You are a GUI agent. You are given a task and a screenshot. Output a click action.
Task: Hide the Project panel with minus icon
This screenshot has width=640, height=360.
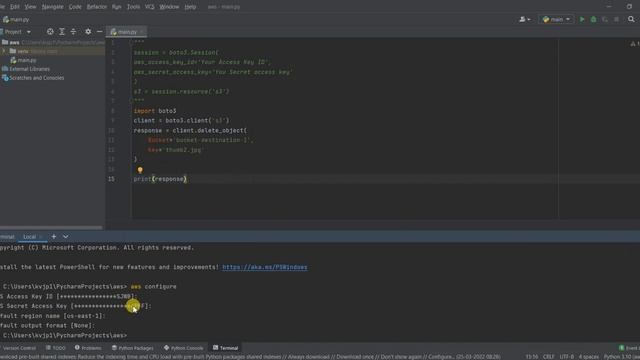point(100,31)
